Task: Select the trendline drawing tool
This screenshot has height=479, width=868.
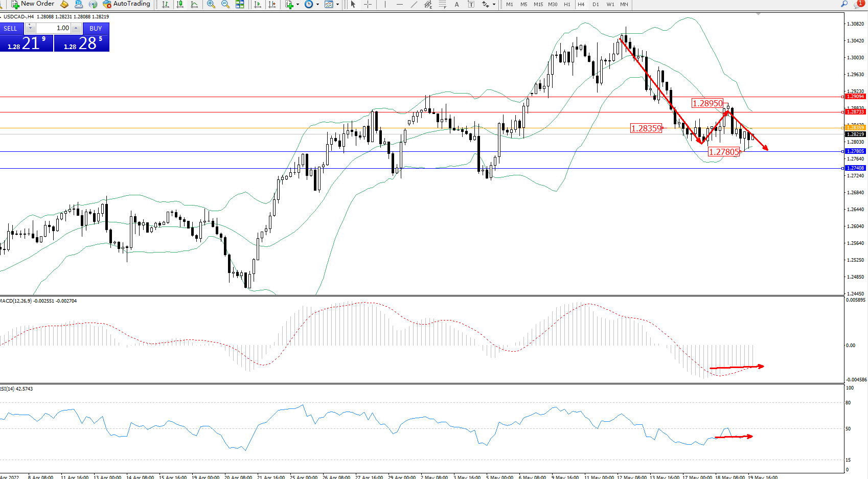Action: (x=414, y=4)
